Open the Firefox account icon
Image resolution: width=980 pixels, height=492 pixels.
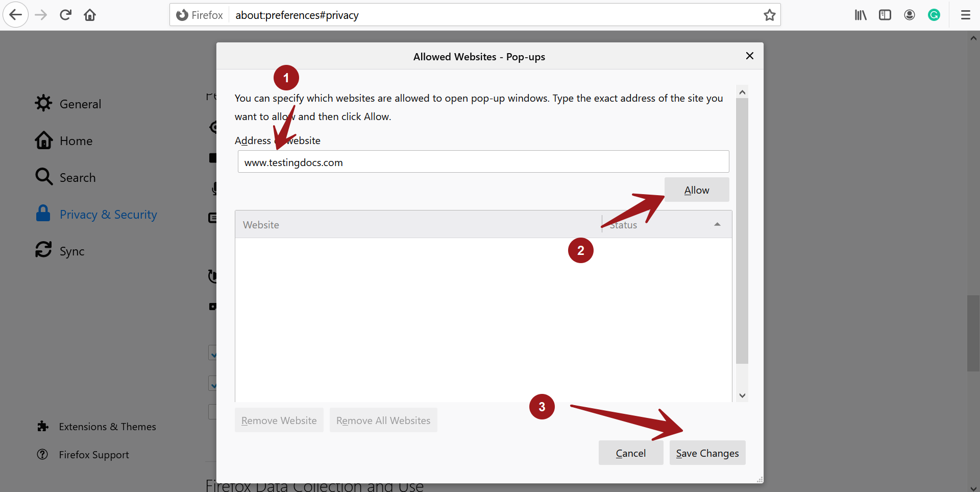(x=910, y=15)
